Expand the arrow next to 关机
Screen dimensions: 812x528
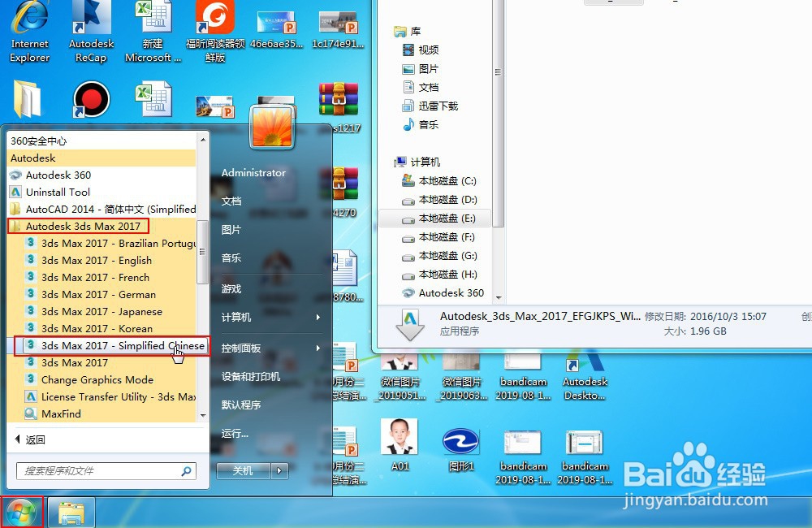click(279, 471)
